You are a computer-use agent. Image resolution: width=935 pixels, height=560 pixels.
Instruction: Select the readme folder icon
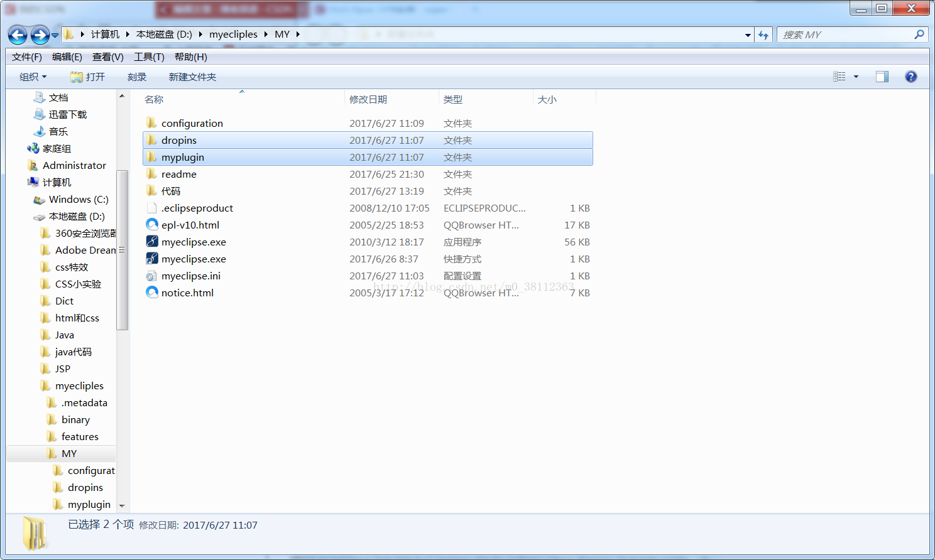point(151,174)
